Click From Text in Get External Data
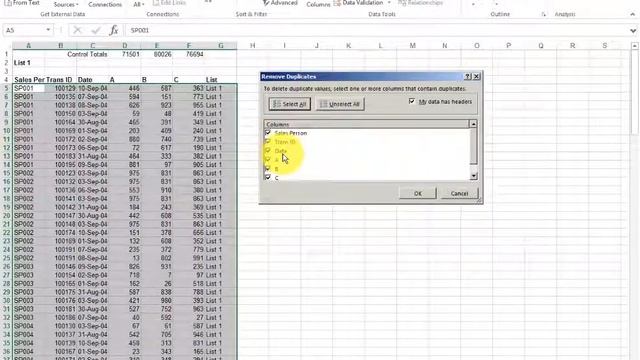The width and height of the screenshot is (640, 360). (22, 3)
